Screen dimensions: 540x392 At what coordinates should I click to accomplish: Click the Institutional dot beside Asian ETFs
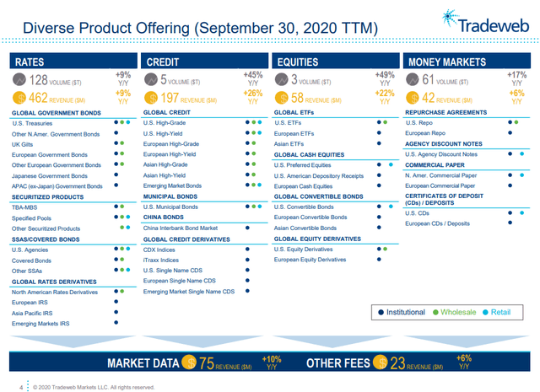click(x=379, y=143)
